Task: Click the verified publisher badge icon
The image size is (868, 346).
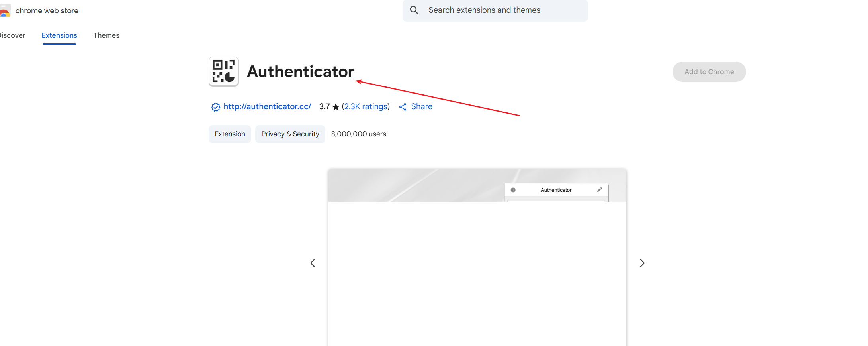Action: 215,107
